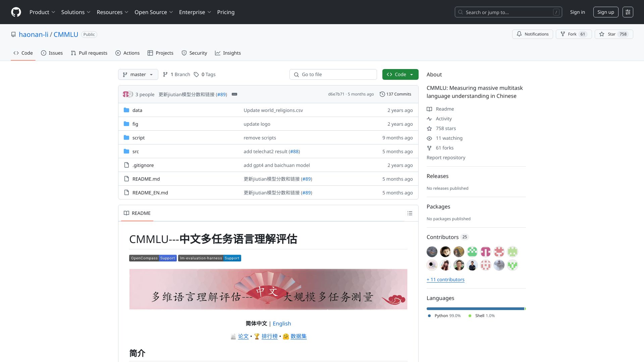644x362 pixels.
Task: Click the pink pi-shaped contributor avatar
Action: click(x=486, y=252)
